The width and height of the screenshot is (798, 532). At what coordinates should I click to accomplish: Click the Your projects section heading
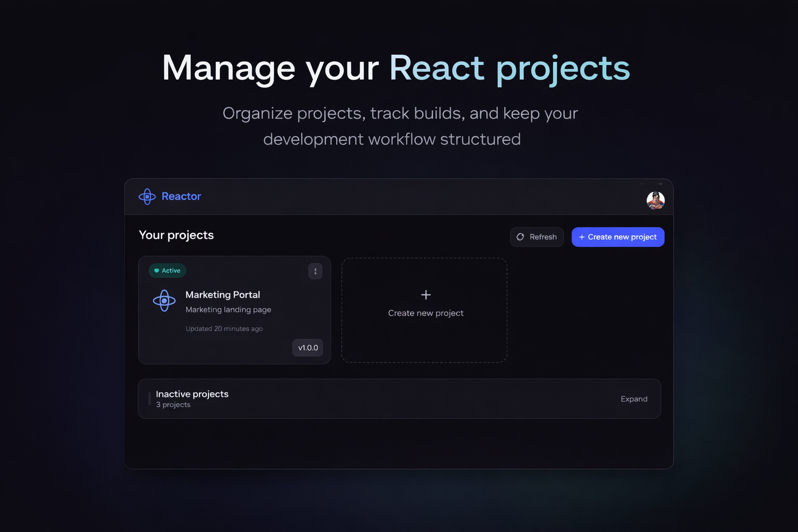click(x=176, y=235)
